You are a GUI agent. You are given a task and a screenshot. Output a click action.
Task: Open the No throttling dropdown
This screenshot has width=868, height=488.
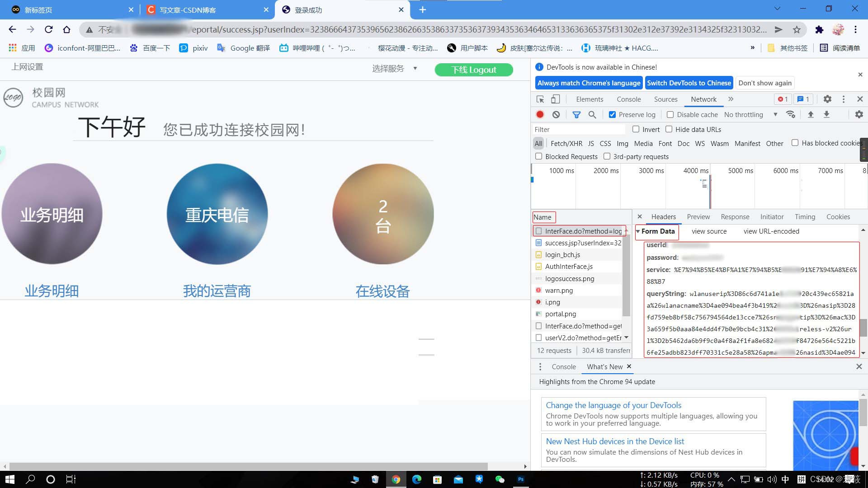750,115
